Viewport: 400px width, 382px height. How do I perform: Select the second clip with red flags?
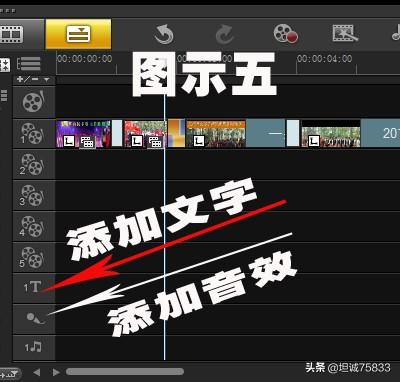(x=145, y=134)
